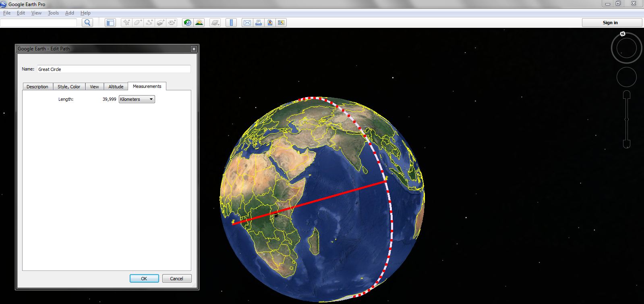
Task: Click zoom-out end of zoom slider
Action: tap(627, 144)
